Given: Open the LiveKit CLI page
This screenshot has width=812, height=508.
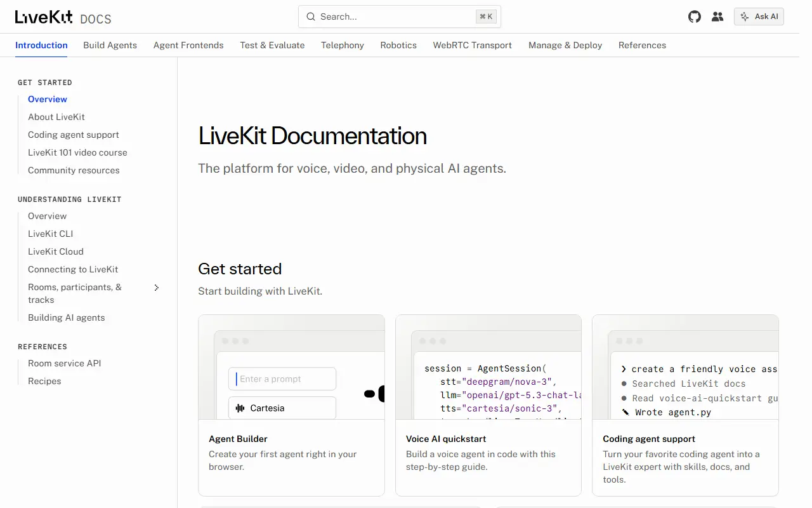Looking at the screenshot, I should [51, 234].
